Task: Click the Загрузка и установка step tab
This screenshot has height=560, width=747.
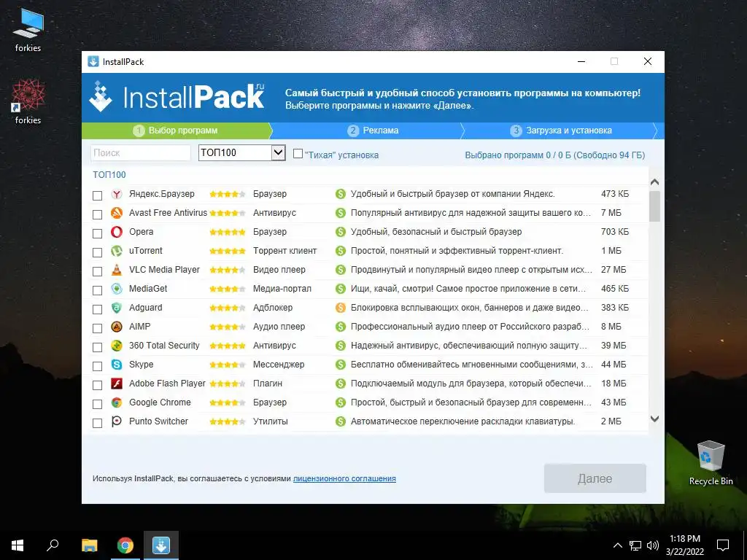Action: click(x=561, y=131)
